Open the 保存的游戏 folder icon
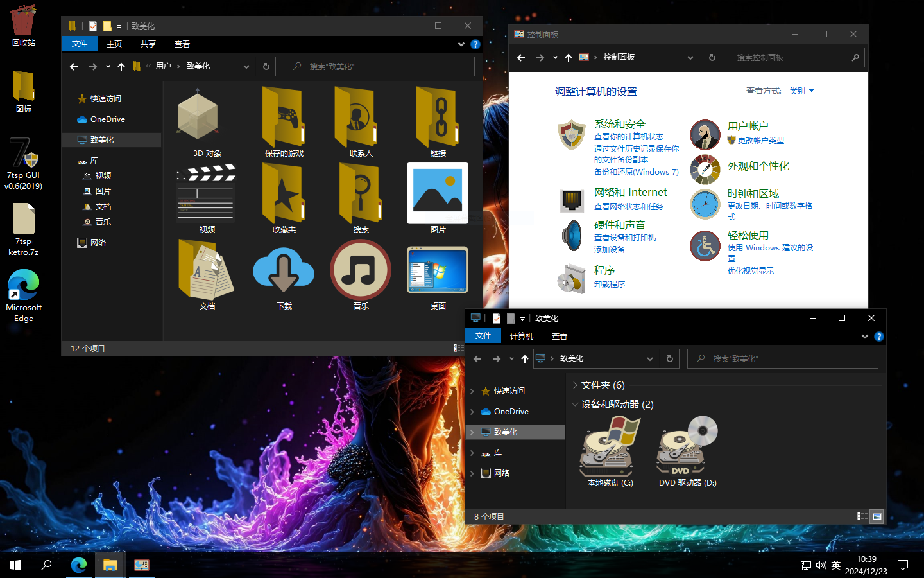 [x=284, y=117]
